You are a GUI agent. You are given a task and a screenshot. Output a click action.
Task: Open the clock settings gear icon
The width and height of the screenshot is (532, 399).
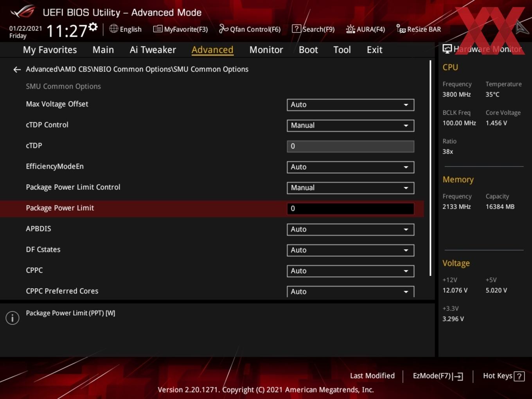pos(93,27)
